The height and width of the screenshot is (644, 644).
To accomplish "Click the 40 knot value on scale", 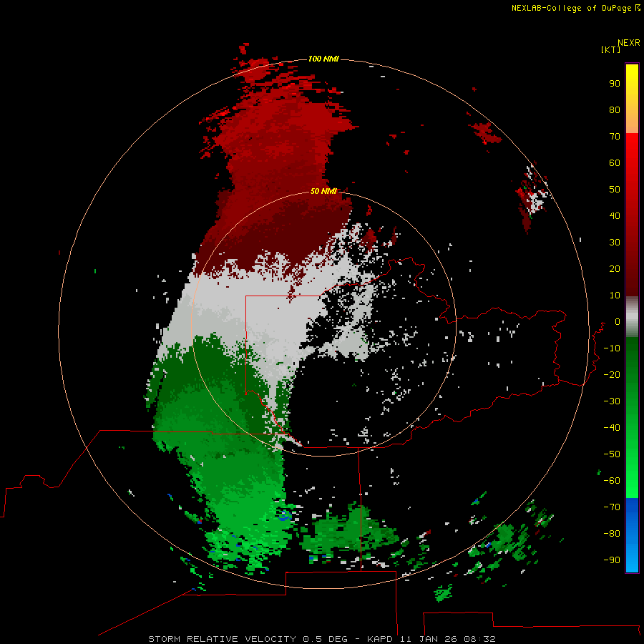I will click(x=615, y=215).
